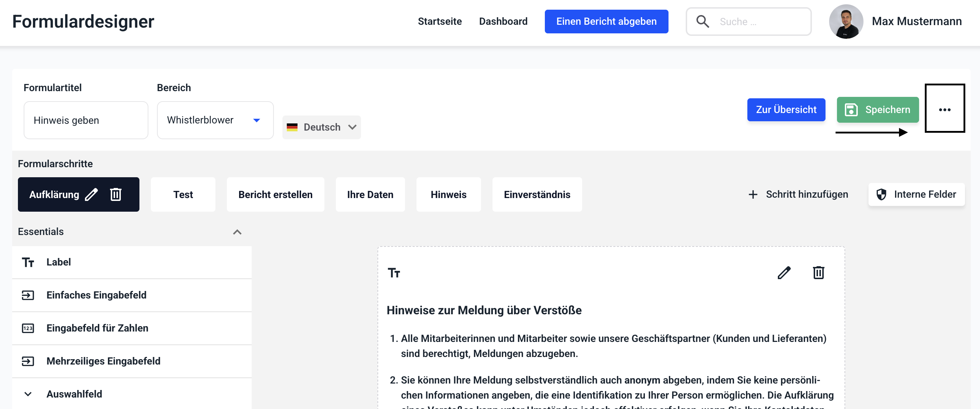Image resolution: width=980 pixels, height=409 pixels.
Task: Expand the Auswahlfeld item chevron
Action: click(x=28, y=394)
